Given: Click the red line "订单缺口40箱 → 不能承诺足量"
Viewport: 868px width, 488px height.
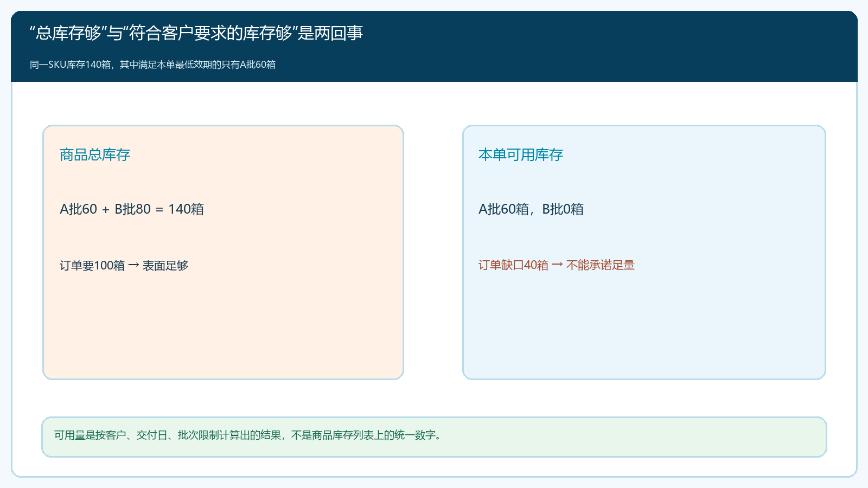Looking at the screenshot, I should tap(557, 265).
